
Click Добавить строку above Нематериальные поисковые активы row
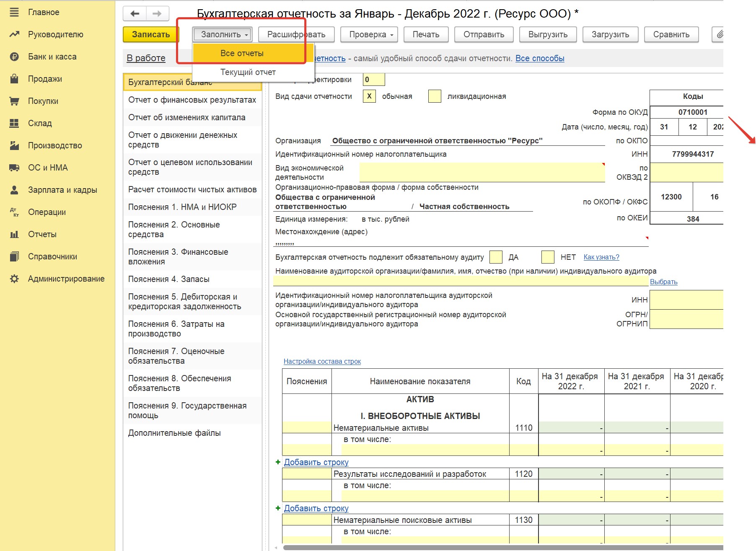click(316, 508)
